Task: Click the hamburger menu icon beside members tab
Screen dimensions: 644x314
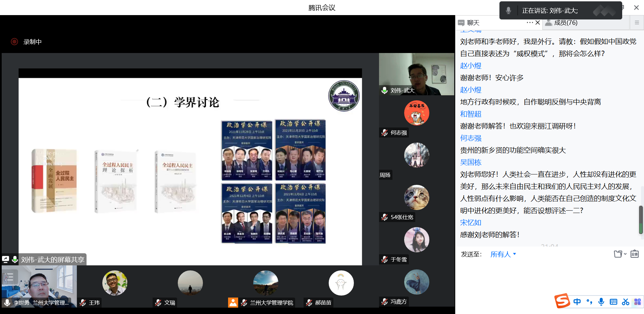Action: [x=637, y=22]
